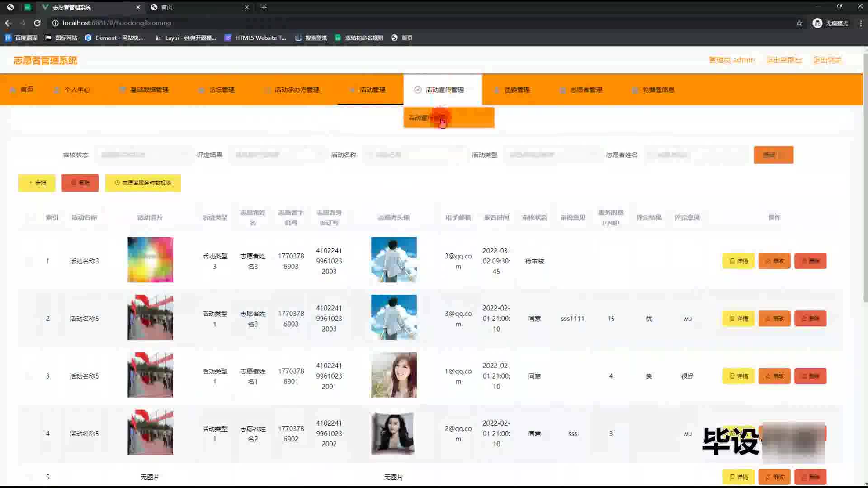
Task: Click the 志愿者服务时数报表 button
Action: coord(142,183)
